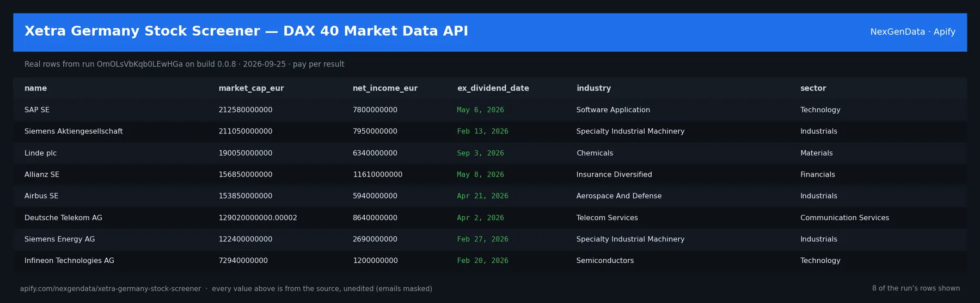This screenshot has width=980, height=303.
Task: Click the 'Apr 21, 2026' dividend date
Action: tap(482, 196)
